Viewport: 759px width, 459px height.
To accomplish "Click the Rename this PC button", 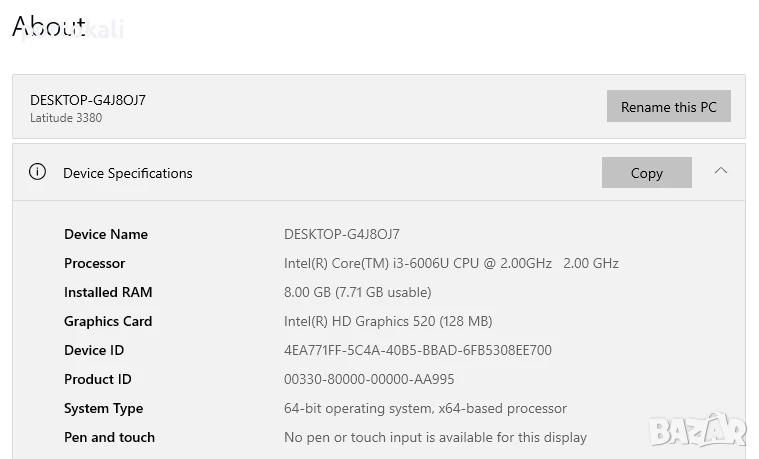I will tap(668, 107).
